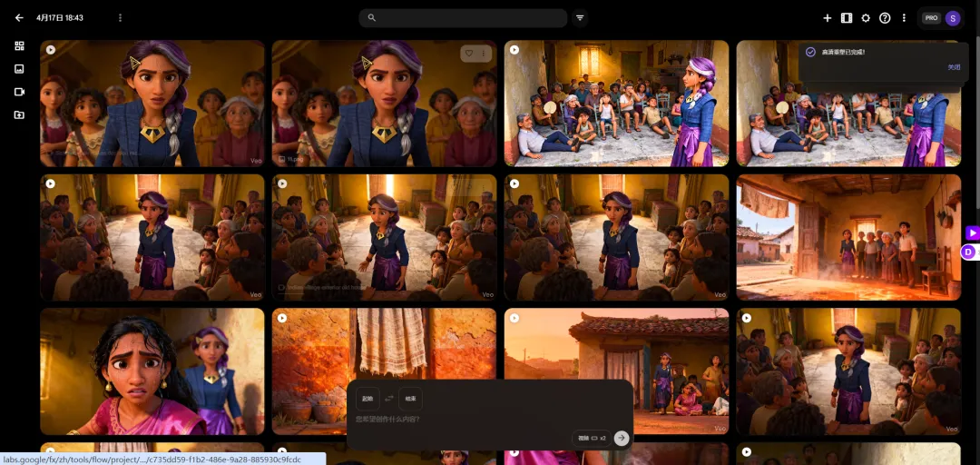Open the account avatar labeled S

(953, 18)
